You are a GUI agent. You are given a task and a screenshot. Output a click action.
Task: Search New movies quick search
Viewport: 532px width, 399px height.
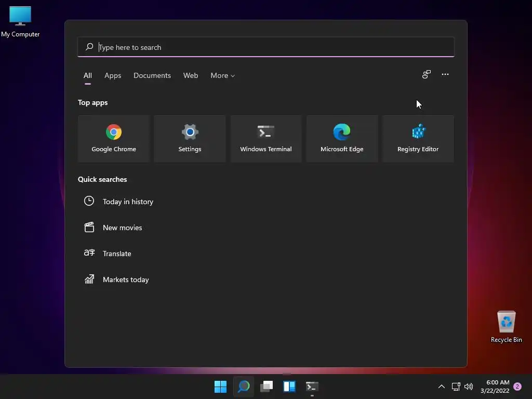click(x=122, y=228)
